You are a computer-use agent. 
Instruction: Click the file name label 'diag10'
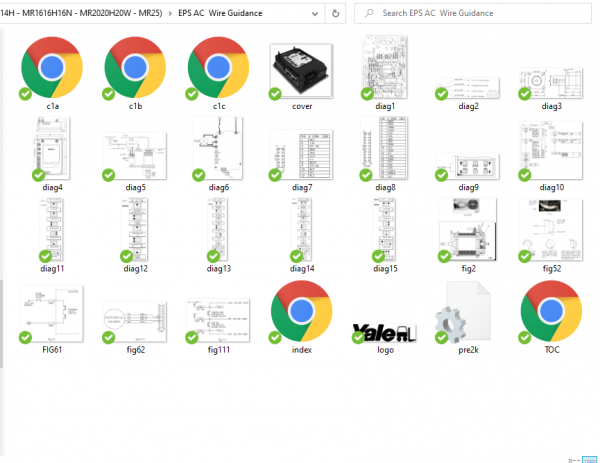click(x=551, y=187)
